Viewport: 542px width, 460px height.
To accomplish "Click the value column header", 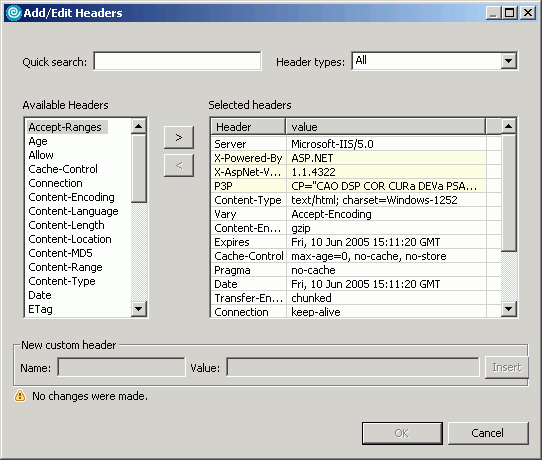I will tap(385, 127).
